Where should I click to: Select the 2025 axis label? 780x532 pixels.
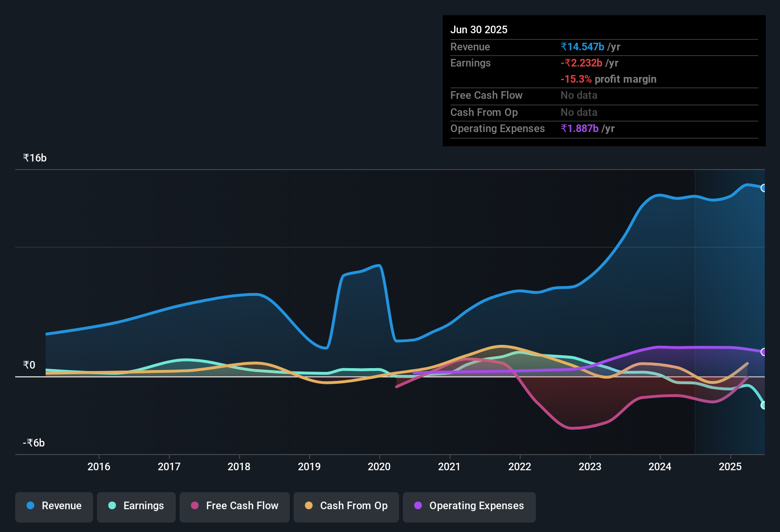[730, 467]
